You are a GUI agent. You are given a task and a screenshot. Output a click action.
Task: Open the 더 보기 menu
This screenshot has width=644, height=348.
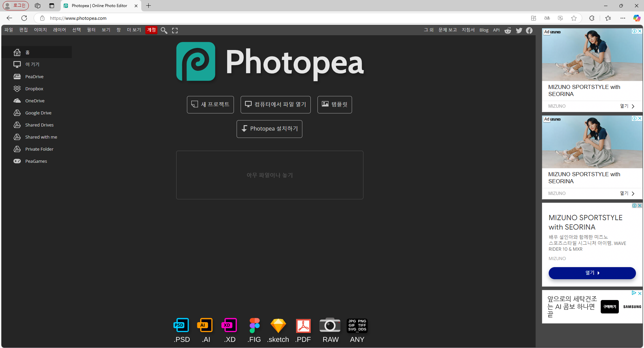point(134,30)
